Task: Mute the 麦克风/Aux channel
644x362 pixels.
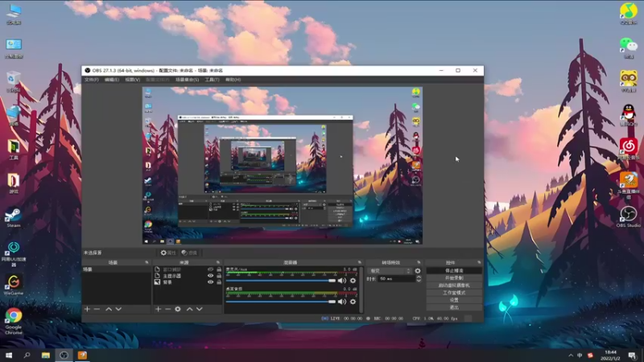Action: pyautogui.click(x=341, y=281)
